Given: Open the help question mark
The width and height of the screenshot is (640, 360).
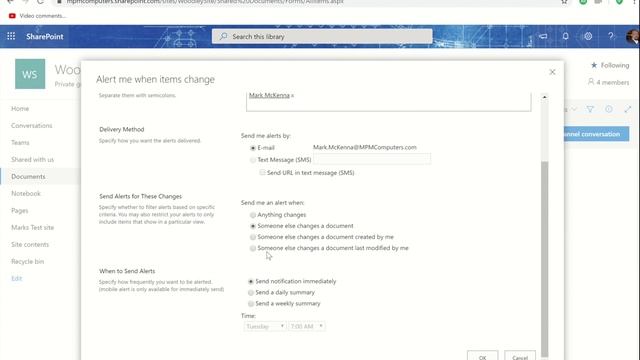Looking at the screenshot, I should (x=611, y=36).
